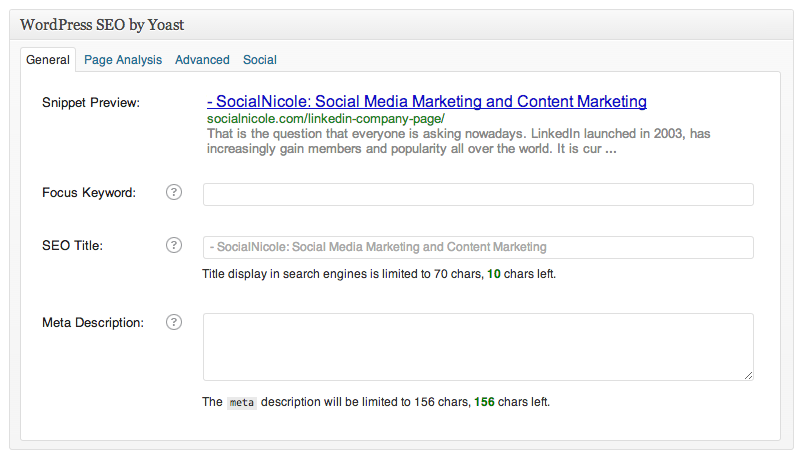Click the Focus Keyword field label
Viewport: 803px width, 462px height.
89,193
